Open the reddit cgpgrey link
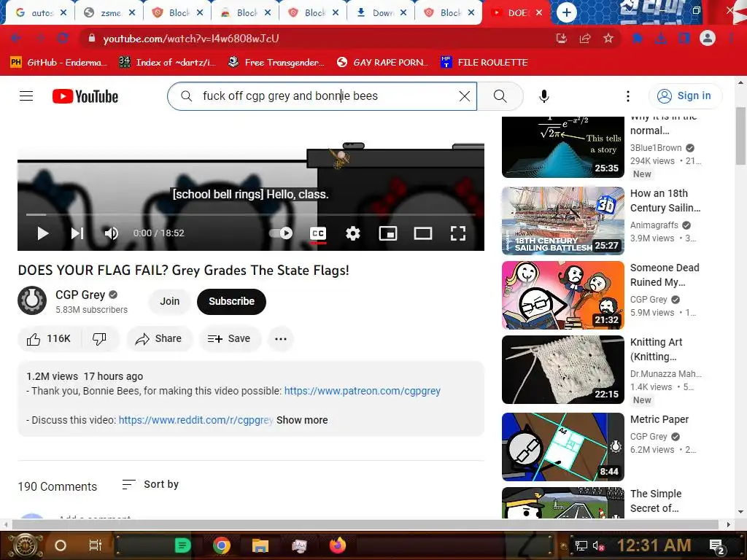This screenshot has width=747, height=560. coord(196,420)
